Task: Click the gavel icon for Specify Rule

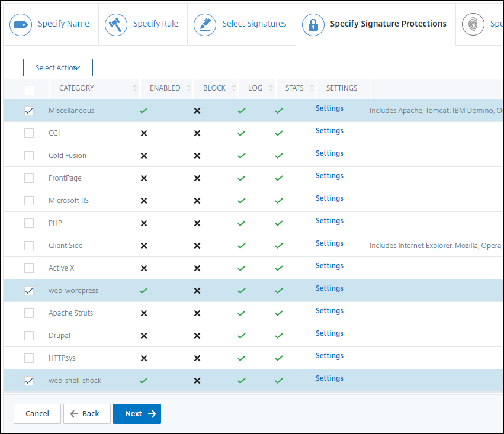Action: click(116, 24)
